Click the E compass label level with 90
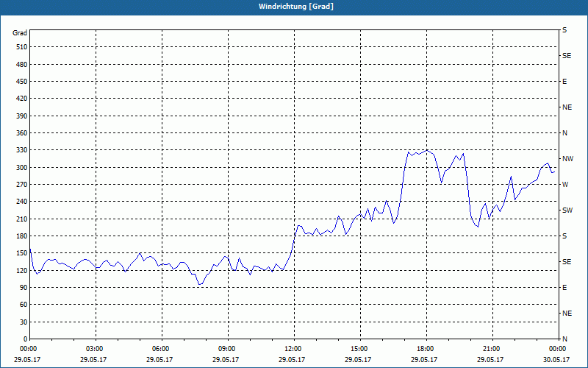 point(564,288)
